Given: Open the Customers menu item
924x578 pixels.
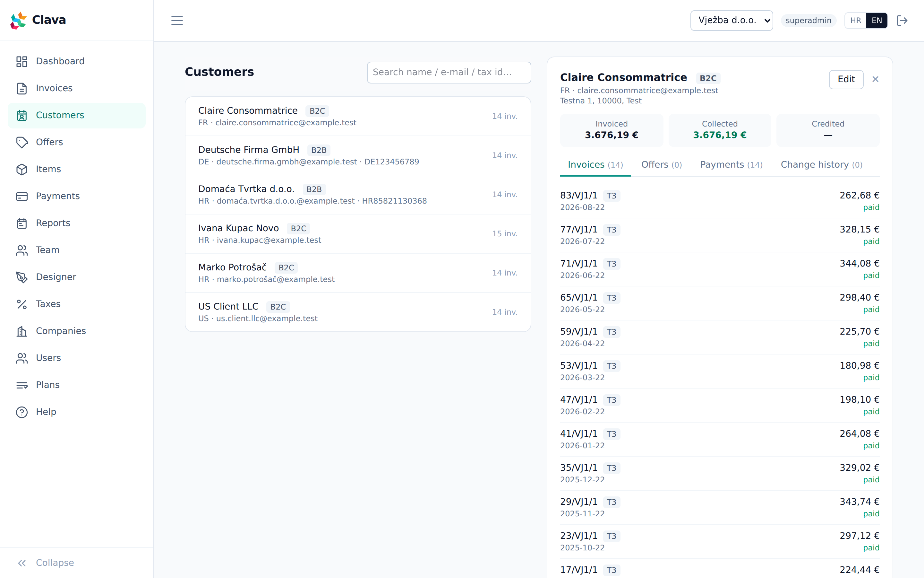Looking at the screenshot, I should [76, 115].
